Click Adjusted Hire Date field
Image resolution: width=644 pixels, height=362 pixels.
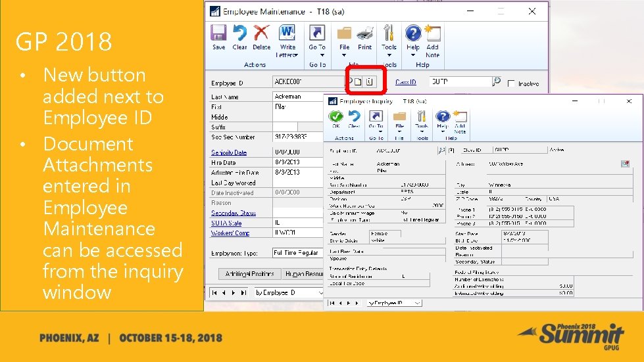tap(298, 172)
